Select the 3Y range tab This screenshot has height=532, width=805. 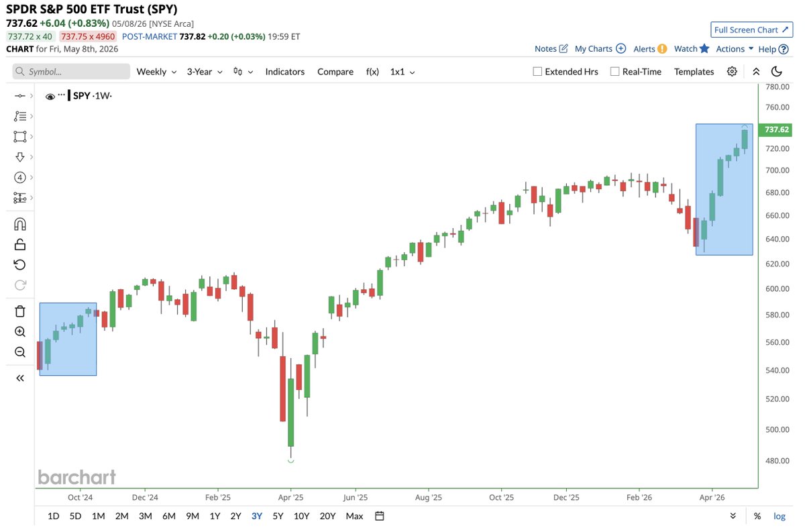(x=257, y=516)
